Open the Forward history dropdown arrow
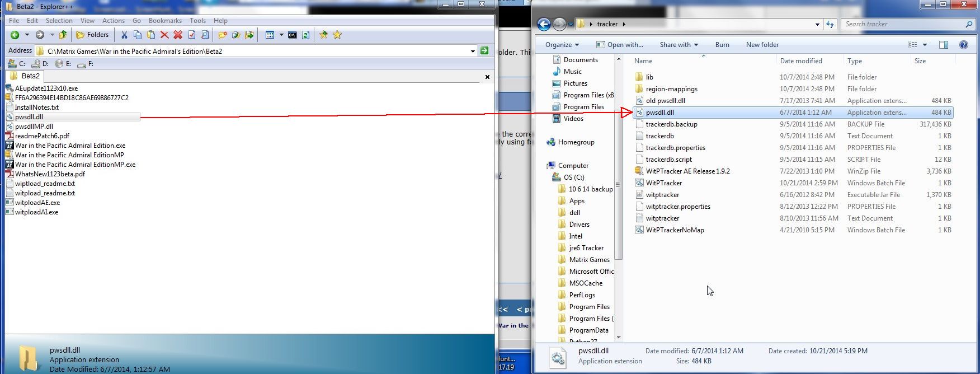 tap(51, 35)
